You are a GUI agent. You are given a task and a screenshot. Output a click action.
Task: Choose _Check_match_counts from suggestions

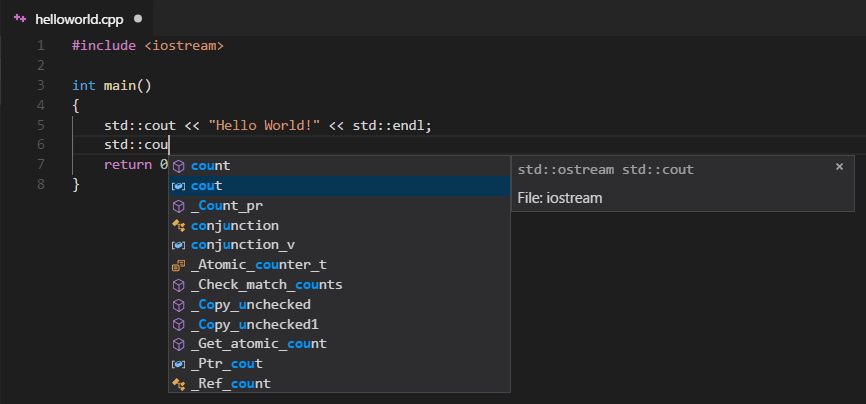(266, 285)
